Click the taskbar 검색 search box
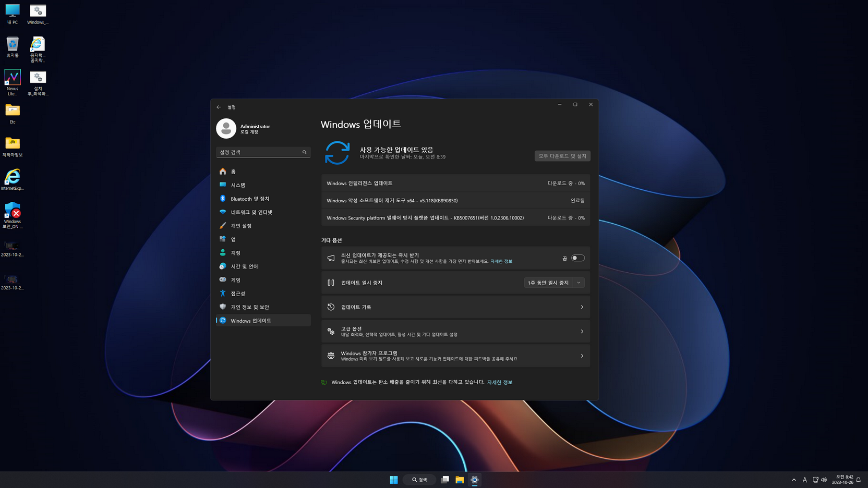This screenshot has width=868, height=488. (x=419, y=480)
